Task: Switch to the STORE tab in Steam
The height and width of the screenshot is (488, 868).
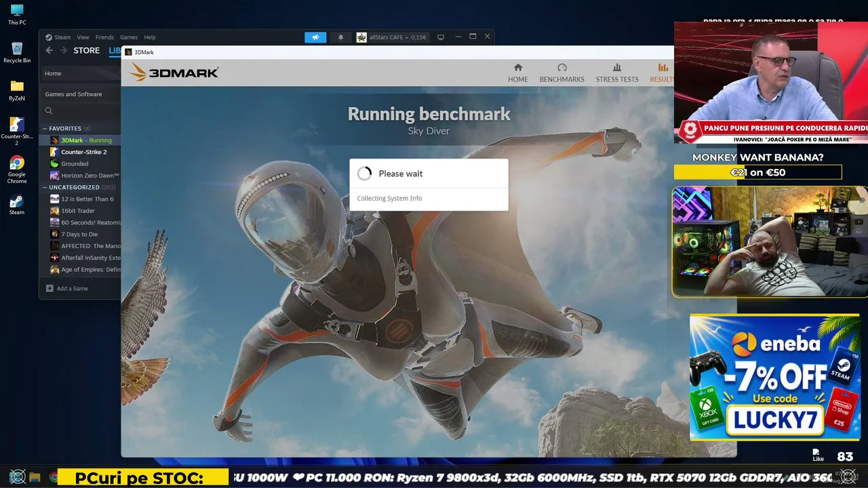Action: coord(87,51)
